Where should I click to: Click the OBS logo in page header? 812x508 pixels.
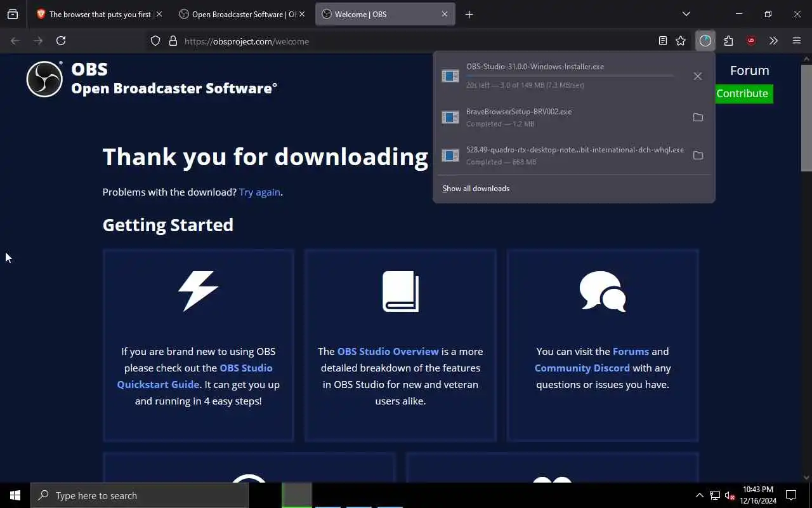[x=44, y=79]
